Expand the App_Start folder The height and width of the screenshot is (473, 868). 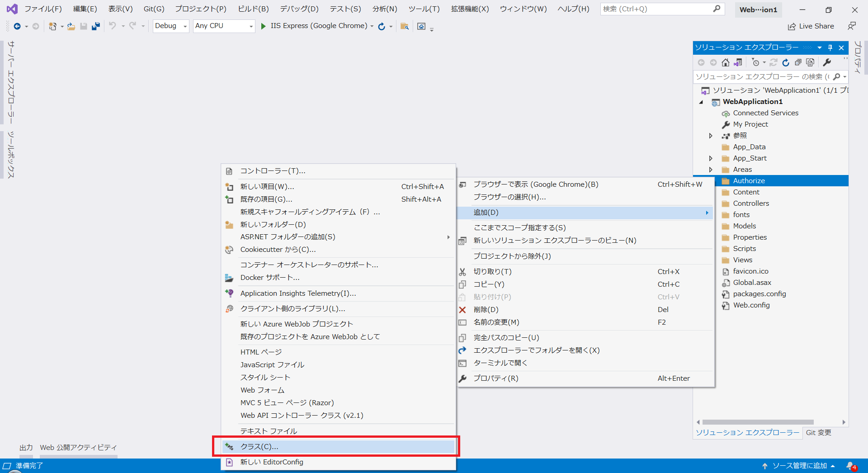pos(711,158)
